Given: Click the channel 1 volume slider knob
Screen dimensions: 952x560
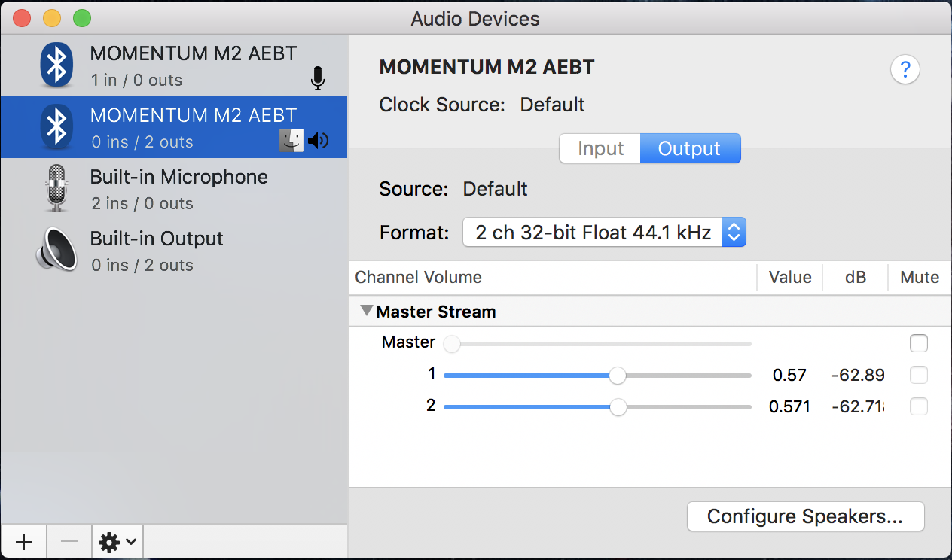Looking at the screenshot, I should (618, 375).
